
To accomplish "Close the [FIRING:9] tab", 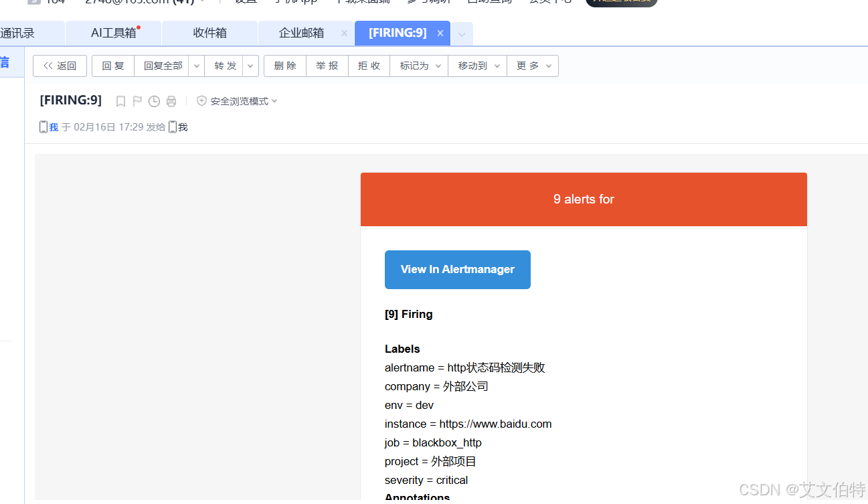I will 440,33.
